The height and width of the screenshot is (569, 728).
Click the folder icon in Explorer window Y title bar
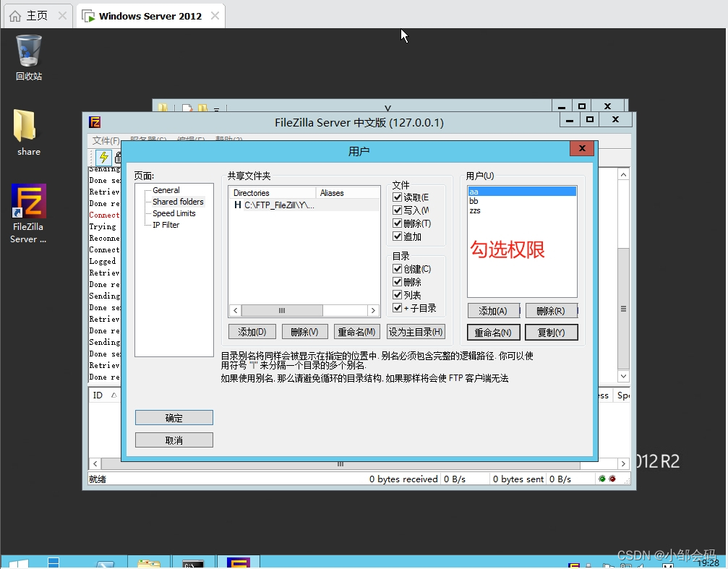[163, 108]
